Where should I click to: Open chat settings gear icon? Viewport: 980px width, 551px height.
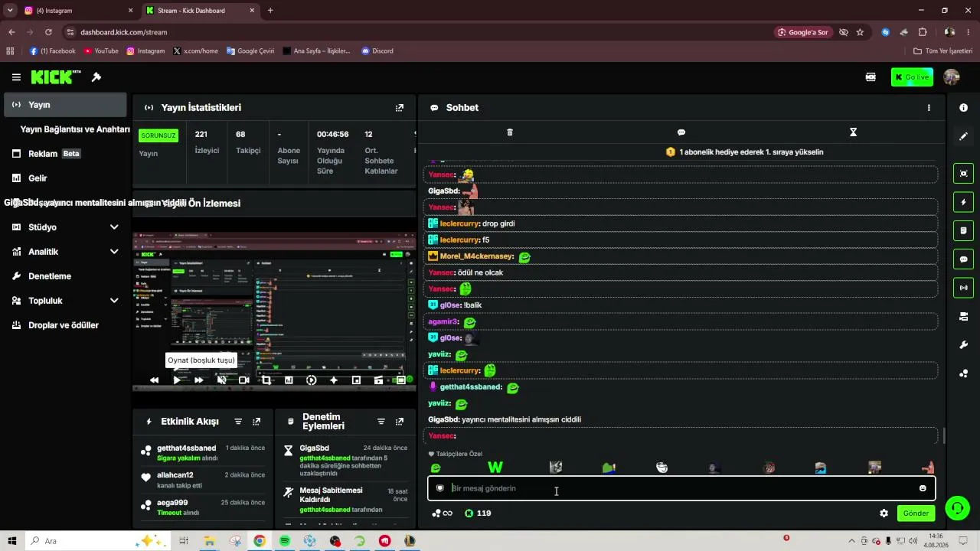pyautogui.click(x=884, y=514)
